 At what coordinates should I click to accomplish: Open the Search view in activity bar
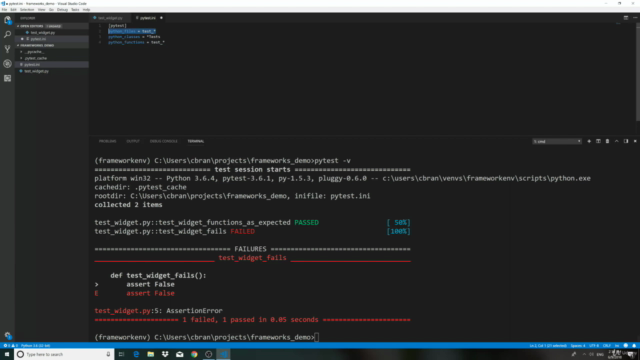coord(7,34)
